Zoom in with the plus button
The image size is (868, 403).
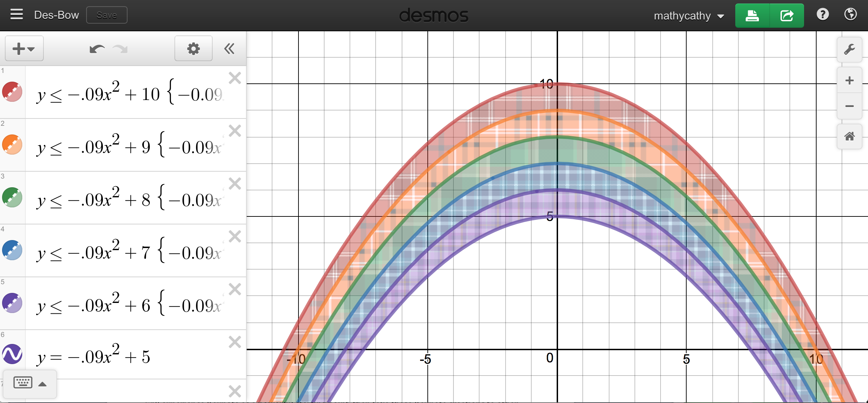click(x=849, y=81)
